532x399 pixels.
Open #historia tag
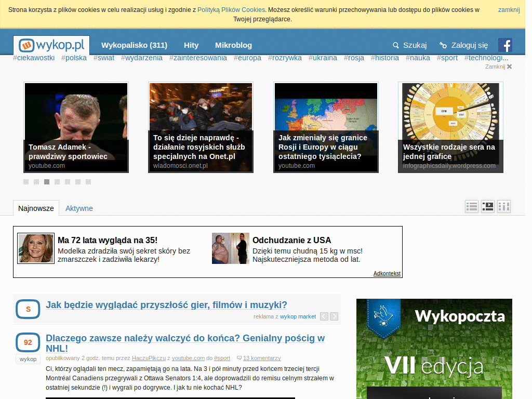[385, 58]
